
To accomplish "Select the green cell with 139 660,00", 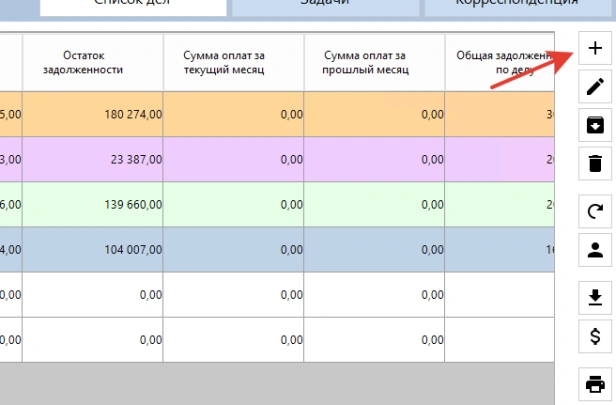I will tap(93, 204).
